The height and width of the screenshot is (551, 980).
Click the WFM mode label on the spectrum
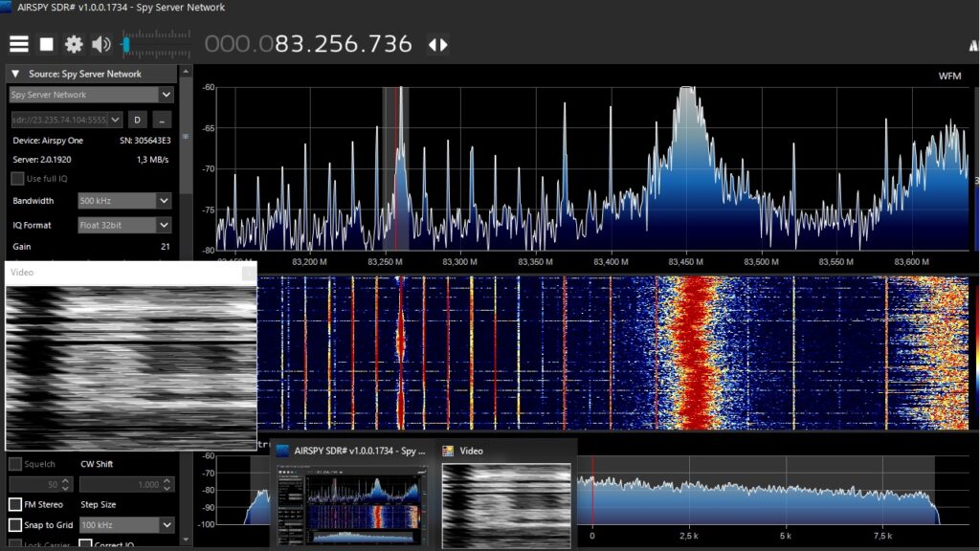click(949, 76)
